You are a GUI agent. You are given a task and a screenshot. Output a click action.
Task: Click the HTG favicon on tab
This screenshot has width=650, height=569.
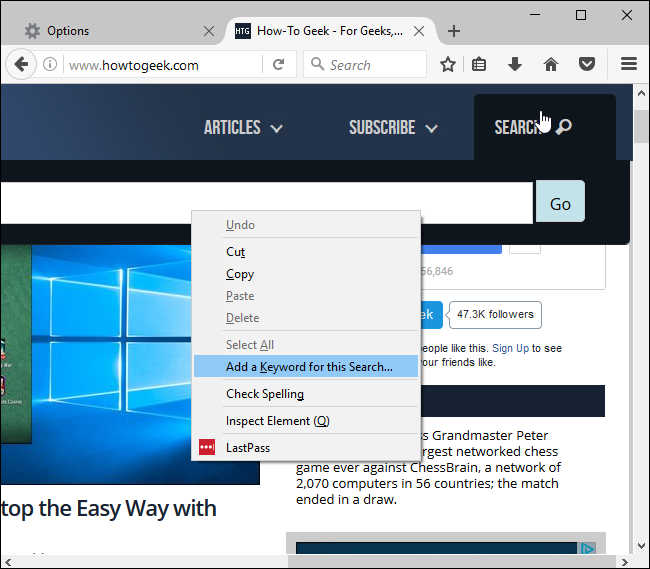pos(243,31)
